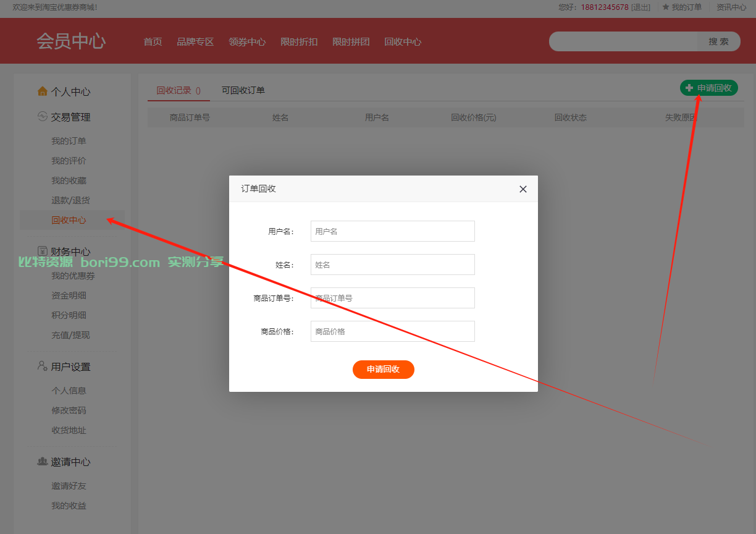Image resolution: width=756 pixels, height=534 pixels.
Task: Open 我的优惠券 in the sidebar
Action: [x=73, y=276]
